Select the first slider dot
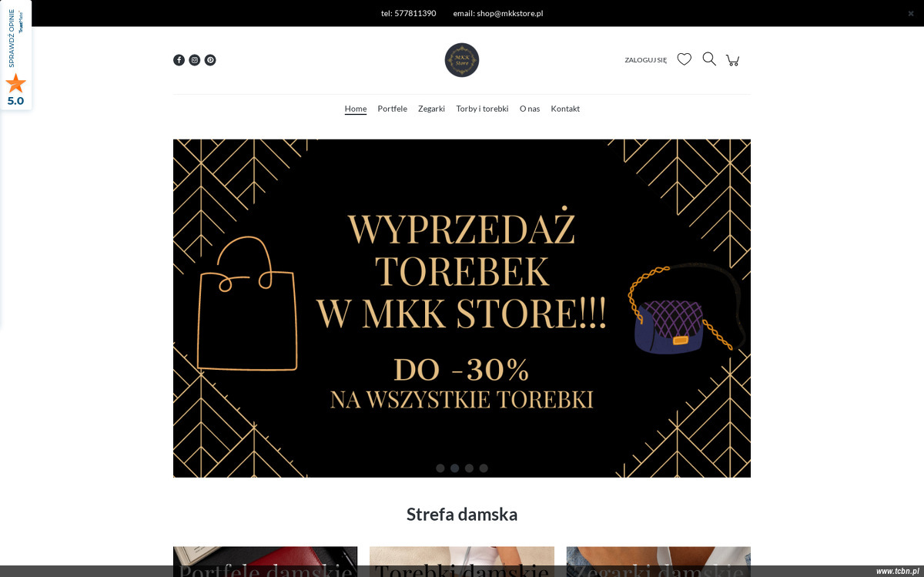Screen dimensions: 924x577 440,468
